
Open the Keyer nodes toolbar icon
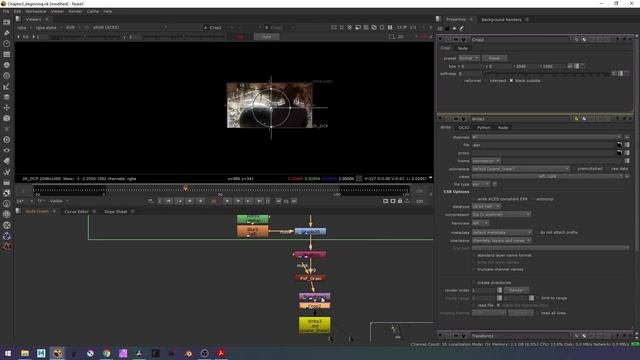pos(7,86)
